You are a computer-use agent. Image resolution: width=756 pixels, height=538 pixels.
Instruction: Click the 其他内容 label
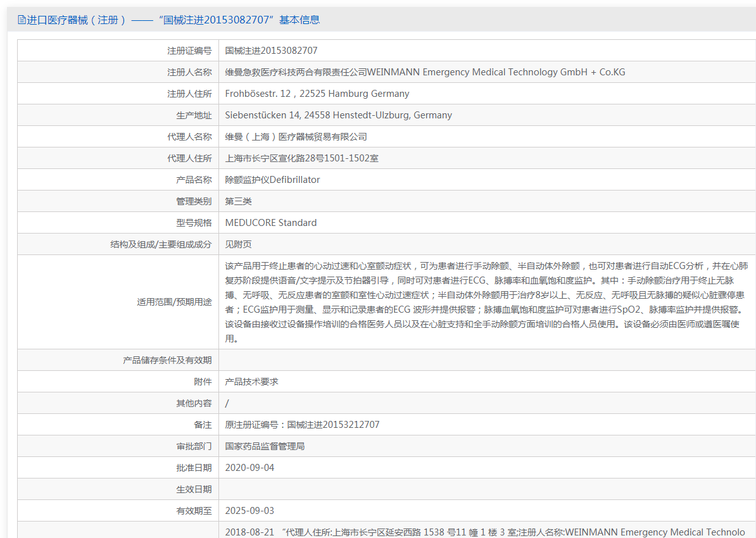click(x=194, y=403)
